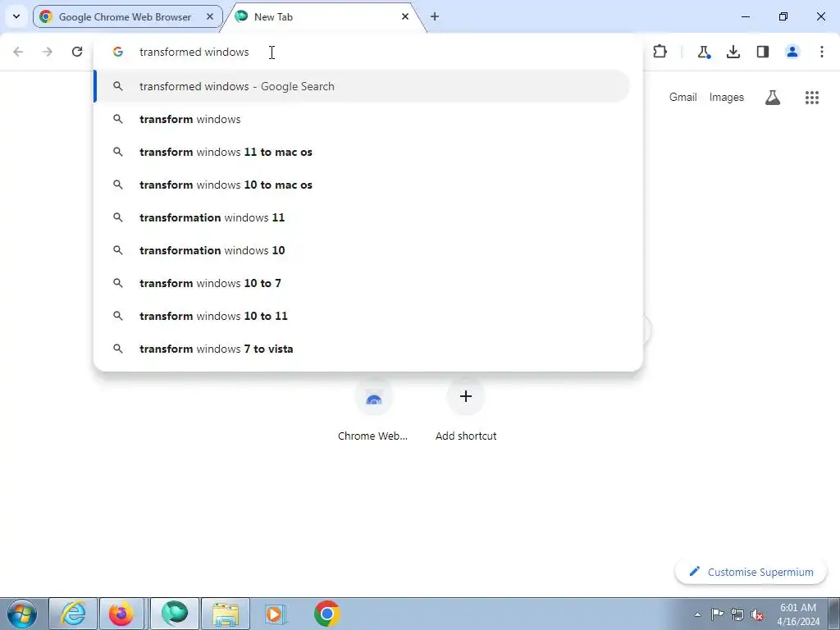Select 'transform windows 10 to 7' suggestion
The width and height of the screenshot is (840, 630).
pyautogui.click(x=362, y=283)
